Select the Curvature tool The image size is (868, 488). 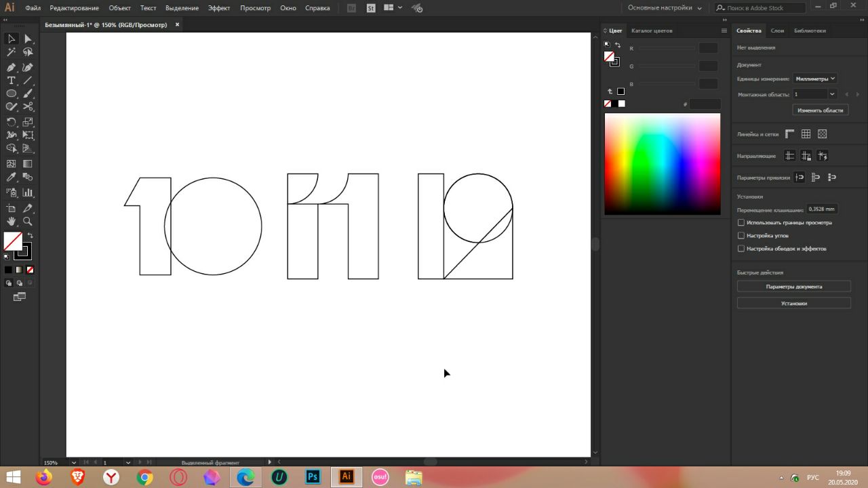(x=28, y=68)
